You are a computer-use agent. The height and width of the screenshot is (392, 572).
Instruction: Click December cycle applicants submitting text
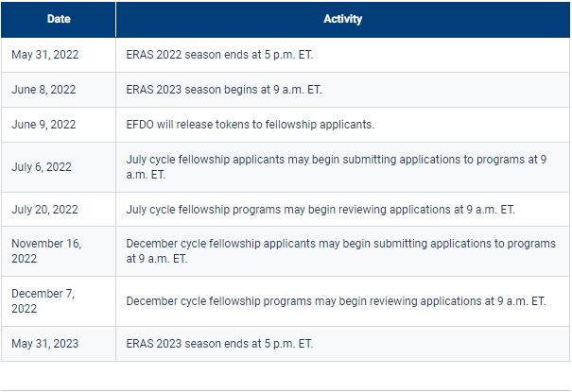(x=340, y=251)
